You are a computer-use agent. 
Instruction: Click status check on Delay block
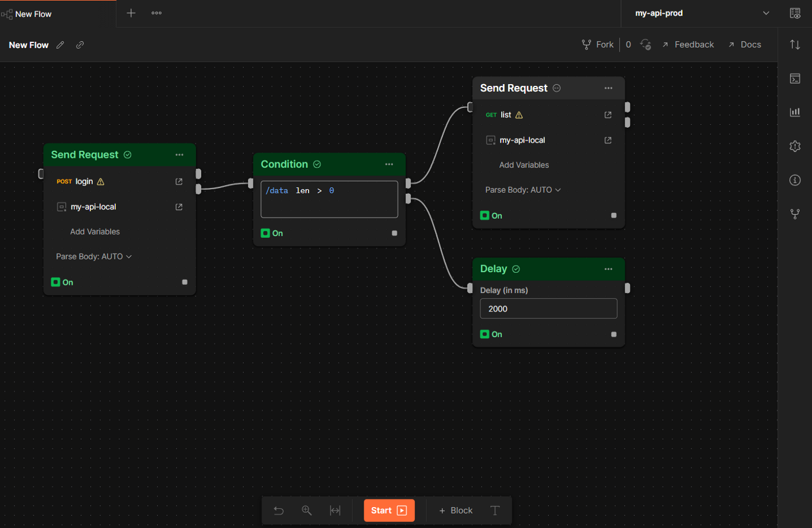click(516, 269)
